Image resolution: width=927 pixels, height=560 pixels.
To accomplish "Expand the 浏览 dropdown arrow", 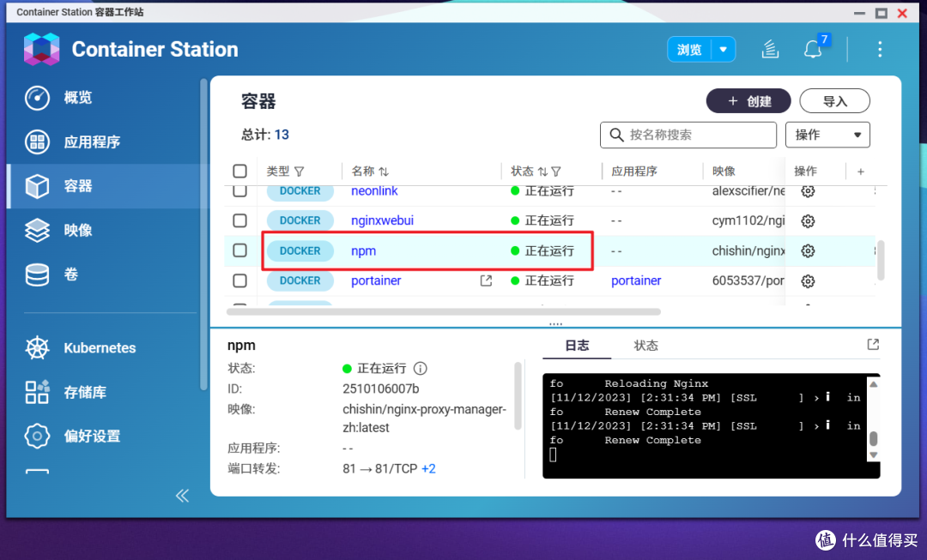I will click(x=723, y=50).
